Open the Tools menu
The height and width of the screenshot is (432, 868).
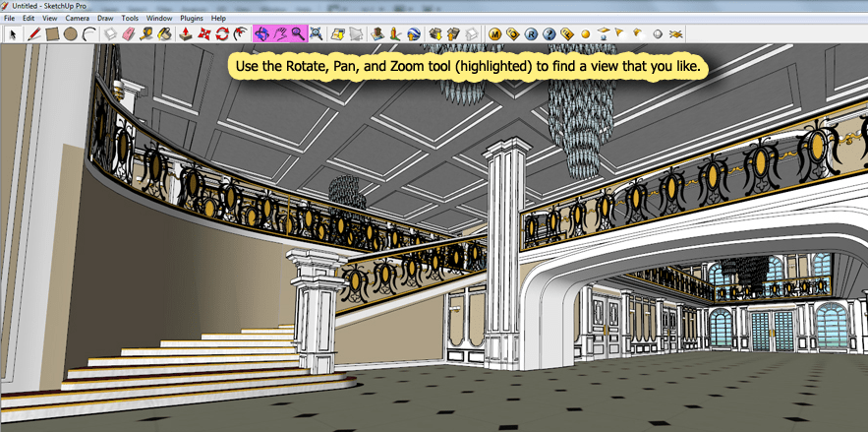130,19
